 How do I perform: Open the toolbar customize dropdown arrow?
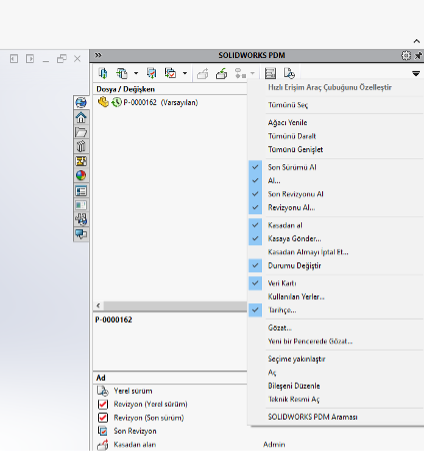point(416,74)
